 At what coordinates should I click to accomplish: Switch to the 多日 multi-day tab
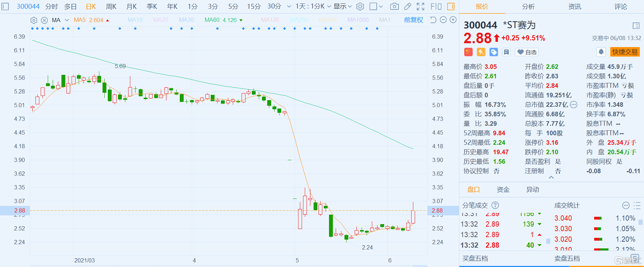pos(71,6)
